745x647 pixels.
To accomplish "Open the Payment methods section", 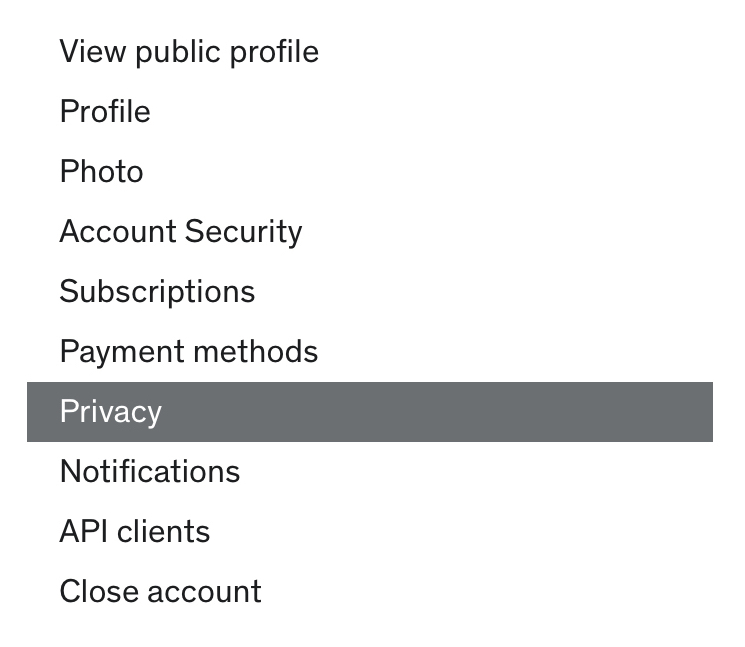I will [189, 352].
